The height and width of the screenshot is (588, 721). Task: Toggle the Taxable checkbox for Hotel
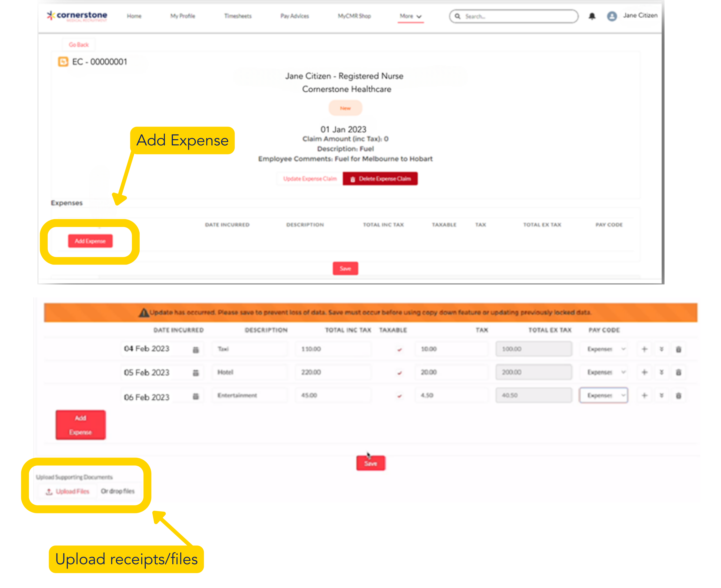[x=399, y=373]
